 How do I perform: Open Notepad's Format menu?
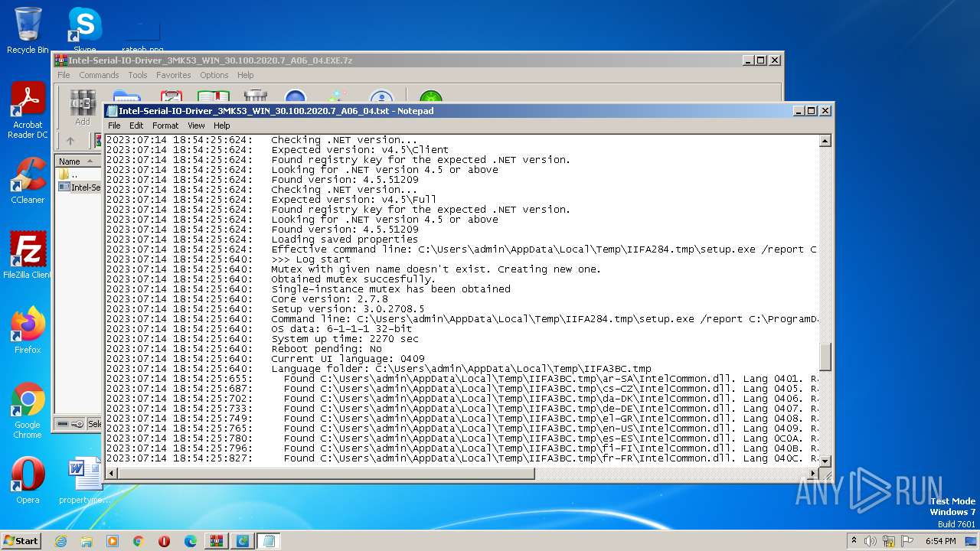(165, 126)
